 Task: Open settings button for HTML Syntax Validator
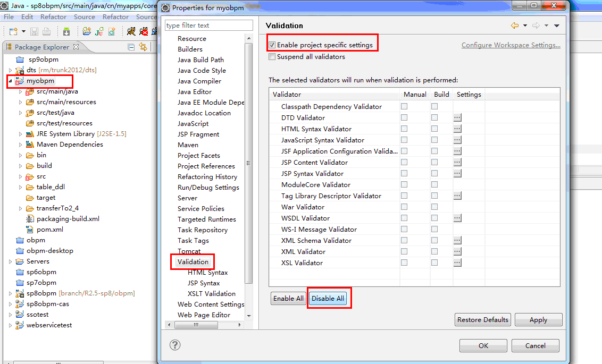click(x=457, y=129)
